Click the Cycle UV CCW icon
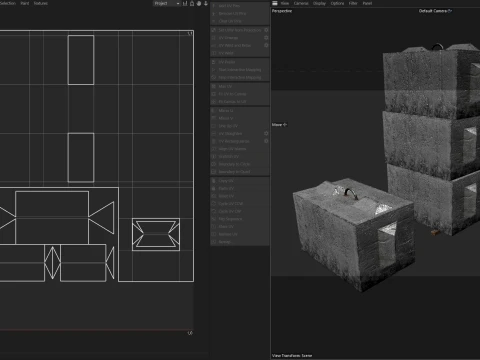 pos(214,203)
